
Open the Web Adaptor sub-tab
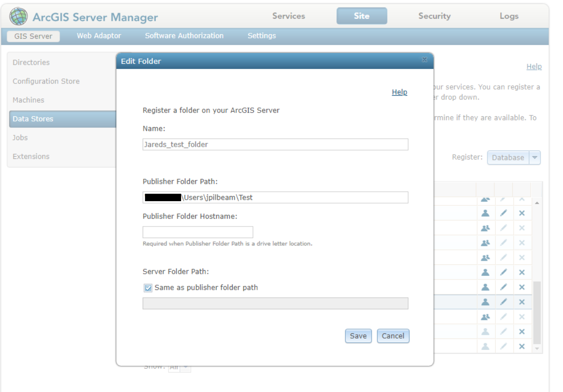tap(99, 36)
